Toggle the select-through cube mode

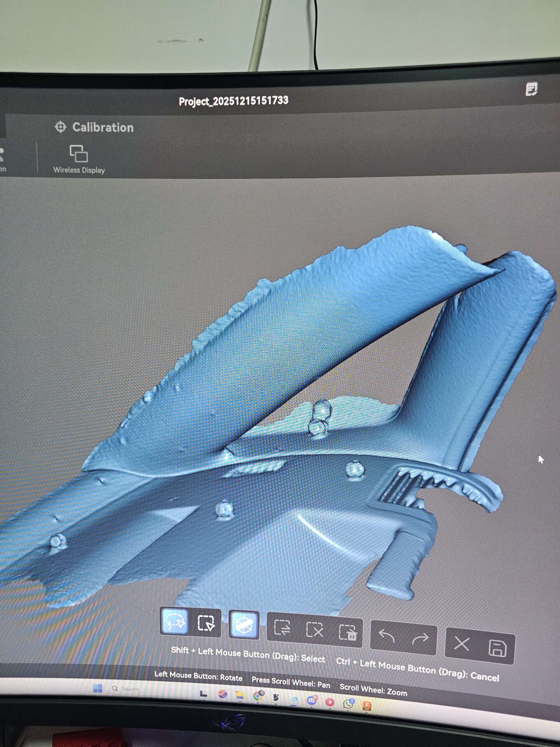point(244,625)
